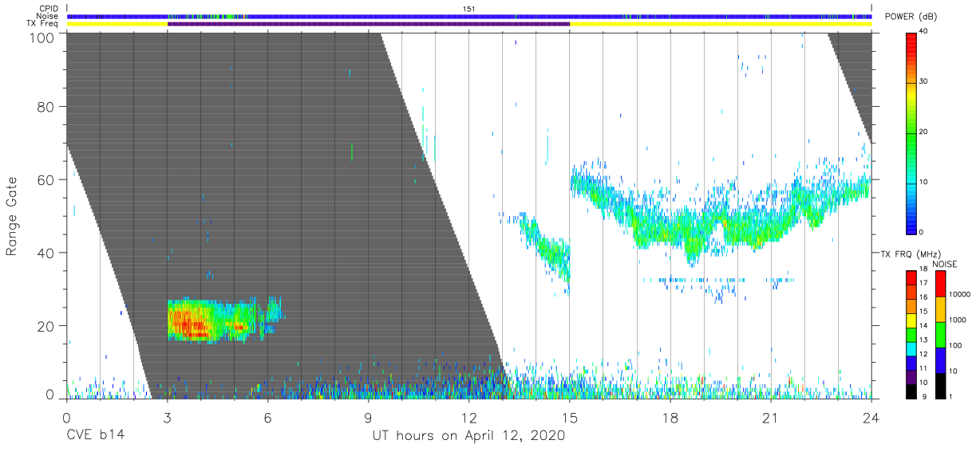Click the '18' tick on UT hours axis

(670, 417)
